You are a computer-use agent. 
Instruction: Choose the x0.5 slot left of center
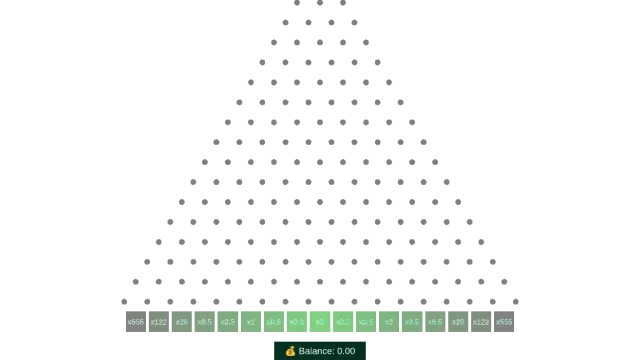[274, 322]
